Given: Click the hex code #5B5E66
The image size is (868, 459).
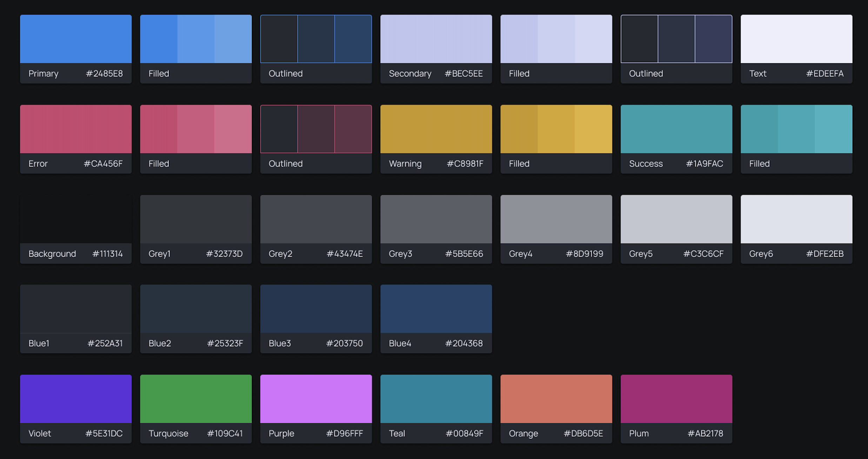Looking at the screenshot, I should pos(464,254).
